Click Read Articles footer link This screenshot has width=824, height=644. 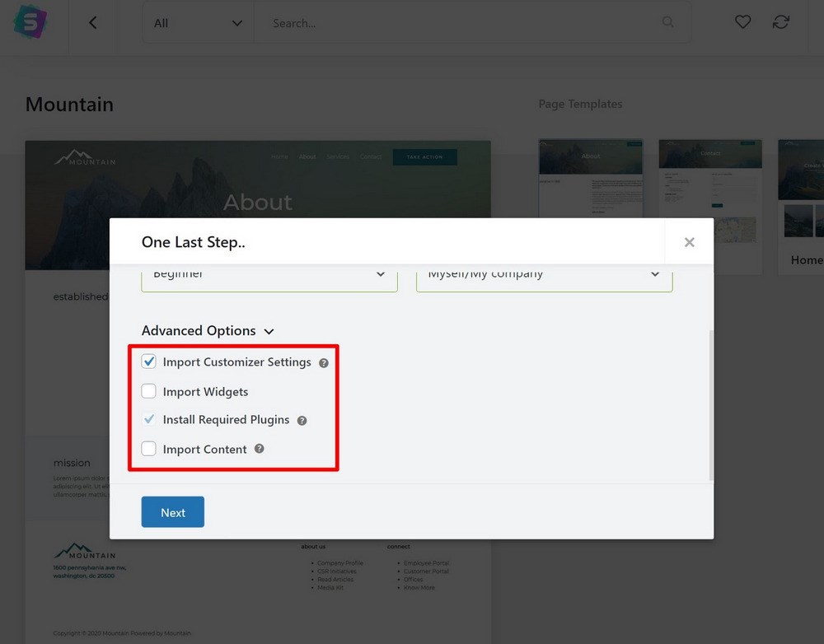335,580
